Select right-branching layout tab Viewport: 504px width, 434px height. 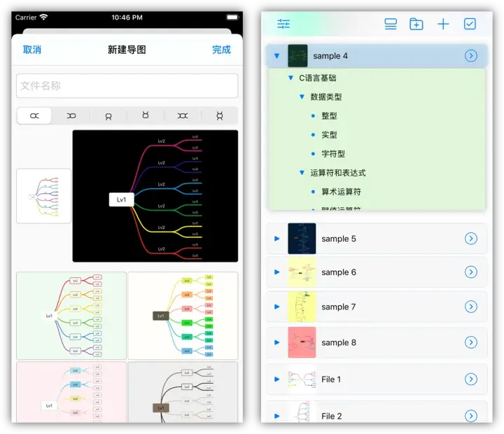tap(34, 115)
